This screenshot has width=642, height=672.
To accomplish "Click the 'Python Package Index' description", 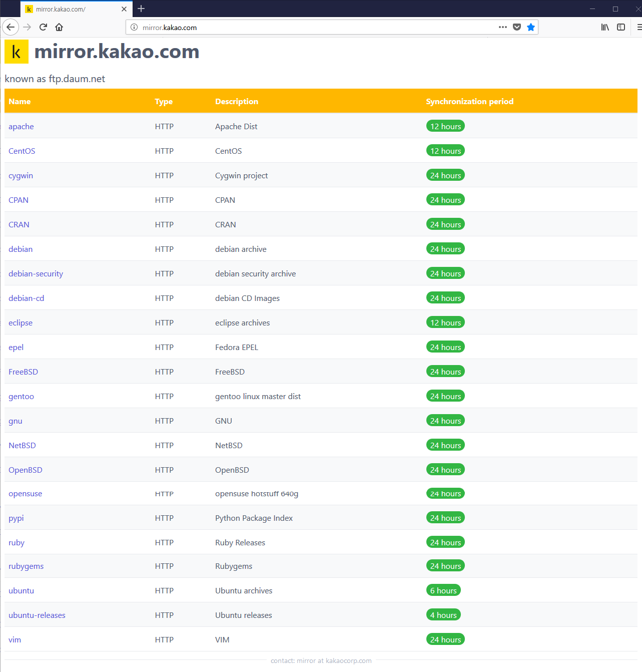I will click(x=254, y=518).
